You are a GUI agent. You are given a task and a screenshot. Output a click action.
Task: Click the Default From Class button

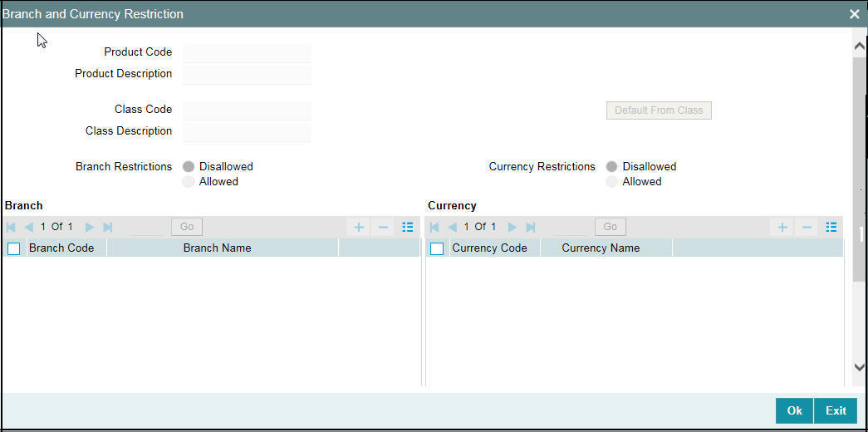click(x=659, y=110)
